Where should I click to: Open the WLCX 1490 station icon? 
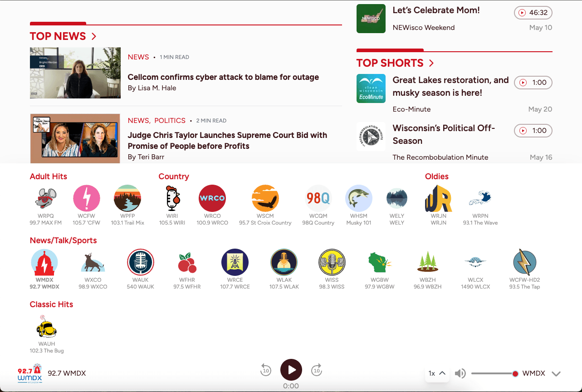(475, 262)
